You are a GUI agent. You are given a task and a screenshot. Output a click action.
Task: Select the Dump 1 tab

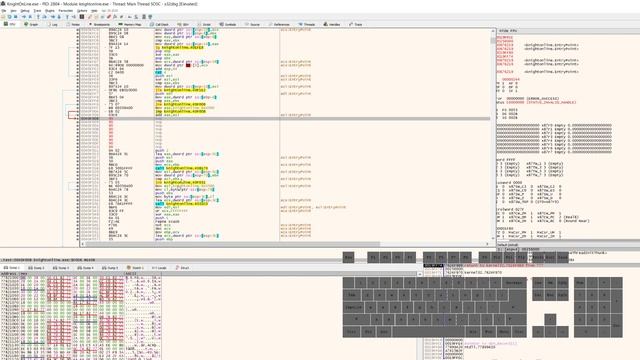pos(11,268)
